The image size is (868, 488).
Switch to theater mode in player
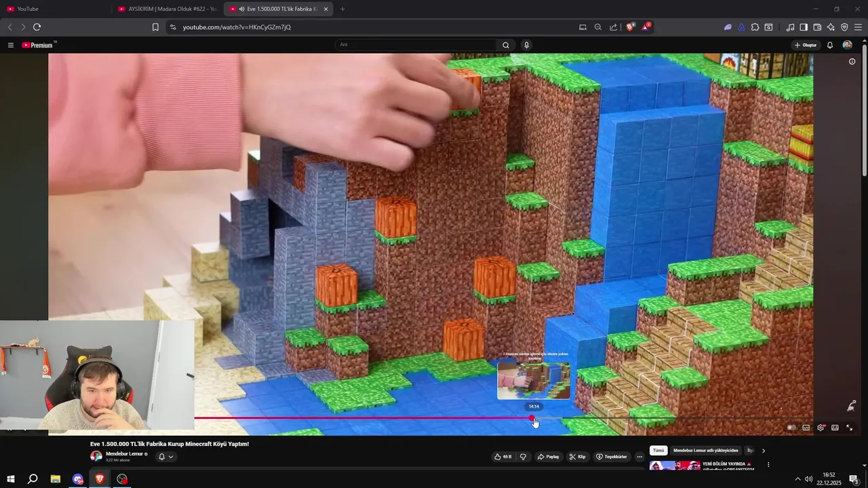coord(835,428)
